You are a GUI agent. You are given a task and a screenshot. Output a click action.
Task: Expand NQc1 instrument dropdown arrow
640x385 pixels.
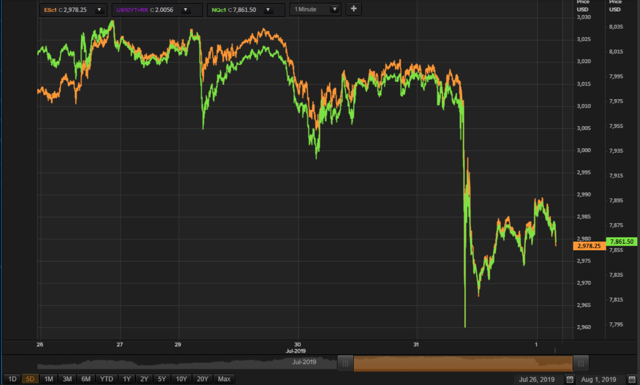pyautogui.click(x=268, y=10)
